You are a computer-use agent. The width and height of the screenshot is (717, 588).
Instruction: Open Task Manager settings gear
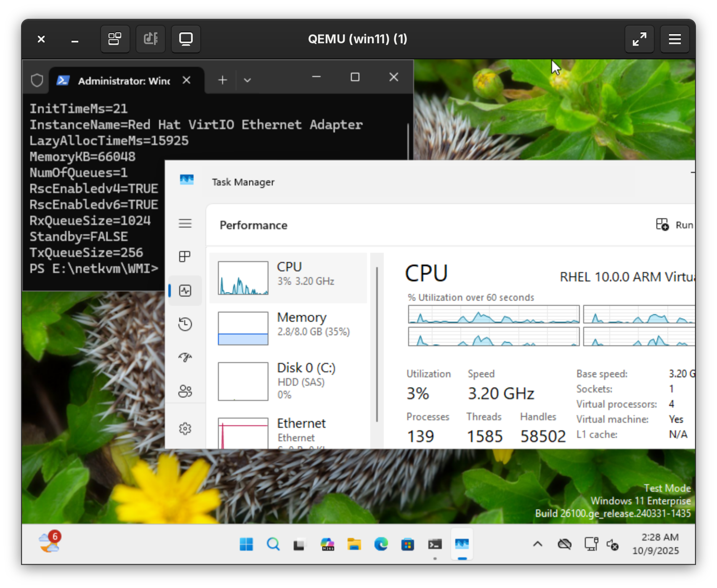tap(185, 429)
